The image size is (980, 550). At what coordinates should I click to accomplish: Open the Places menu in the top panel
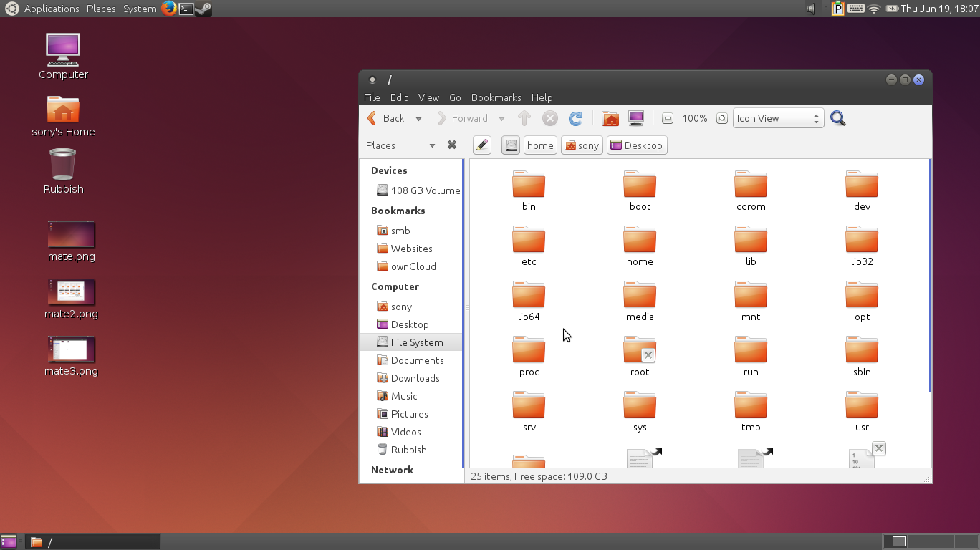tap(100, 9)
